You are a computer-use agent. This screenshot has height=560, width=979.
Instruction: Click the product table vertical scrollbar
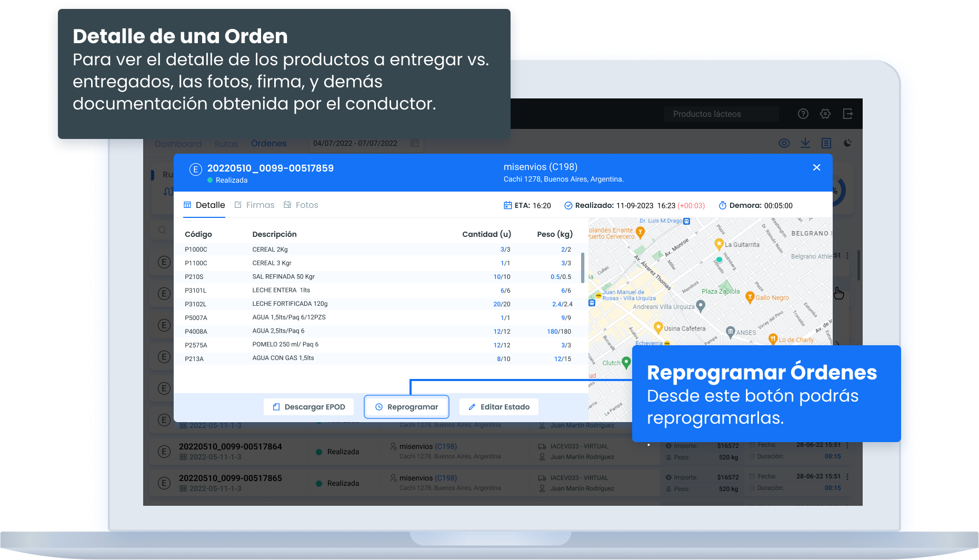(583, 268)
